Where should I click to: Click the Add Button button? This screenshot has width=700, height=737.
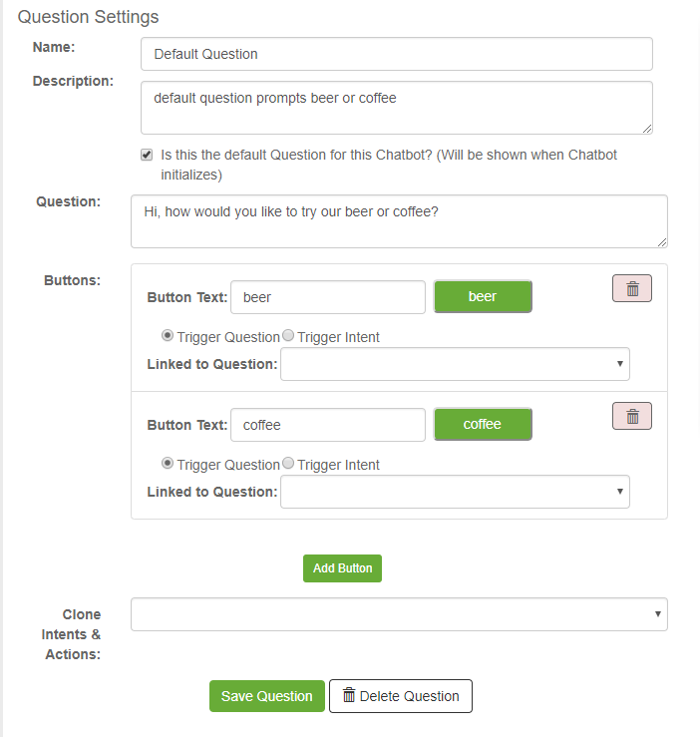[x=342, y=568]
